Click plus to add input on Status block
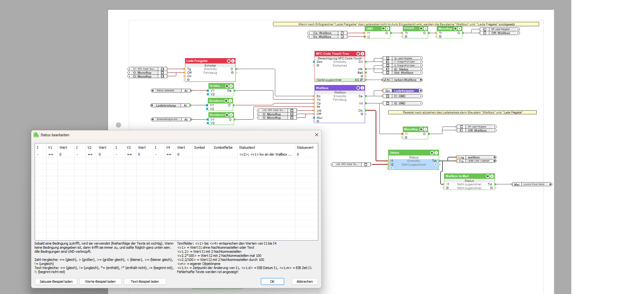This screenshot has height=294, width=644. (x=392, y=168)
